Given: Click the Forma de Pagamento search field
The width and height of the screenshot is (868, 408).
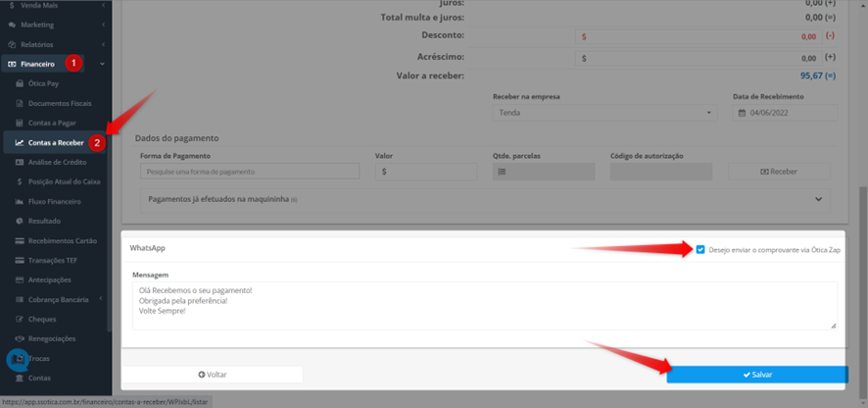Looking at the screenshot, I should pyautogui.click(x=250, y=172).
